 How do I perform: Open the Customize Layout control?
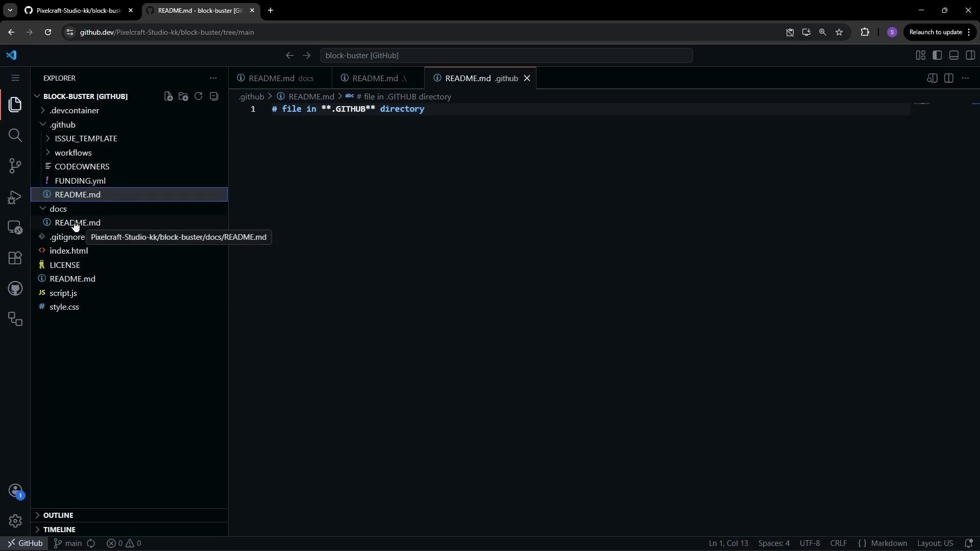click(x=920, y=55)
